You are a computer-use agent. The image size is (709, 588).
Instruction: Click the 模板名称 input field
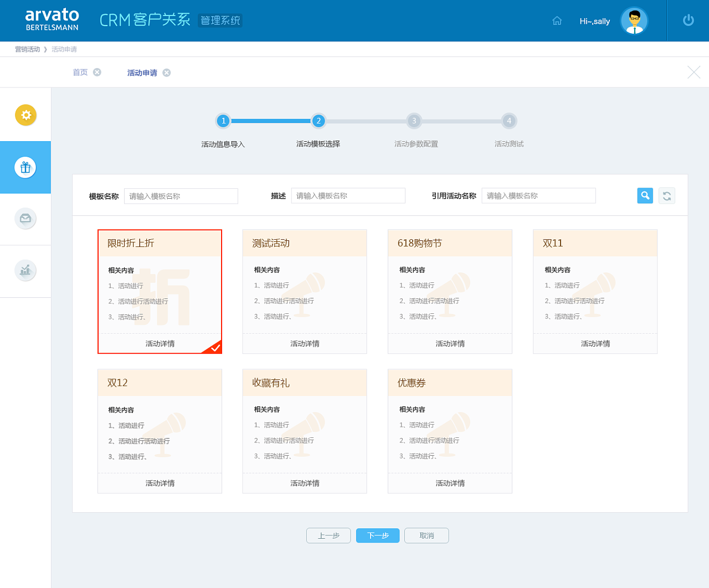[181, 195]
